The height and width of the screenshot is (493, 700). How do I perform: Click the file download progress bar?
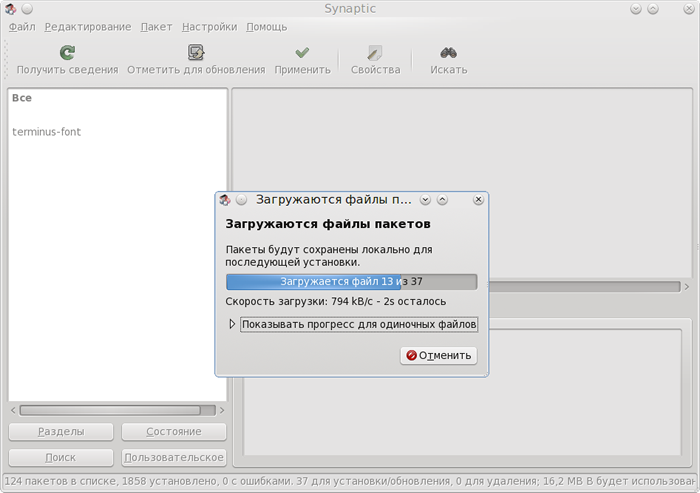(x=351, y=282)
